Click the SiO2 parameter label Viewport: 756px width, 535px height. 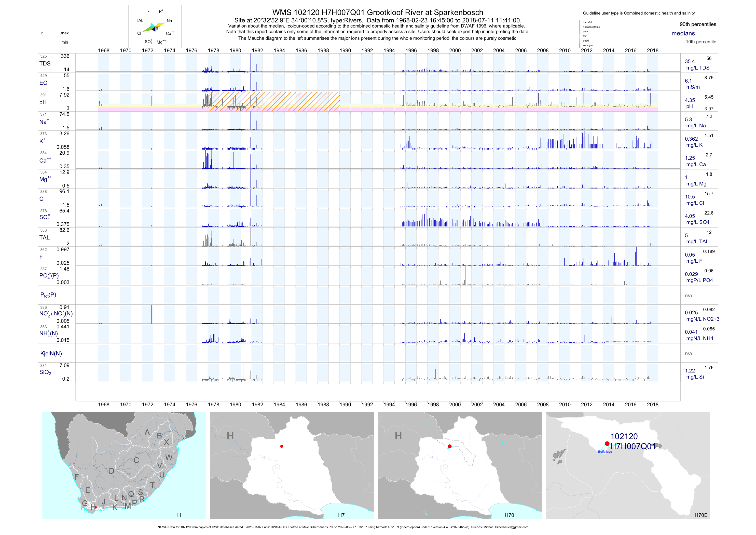click(x=45, y=372)
